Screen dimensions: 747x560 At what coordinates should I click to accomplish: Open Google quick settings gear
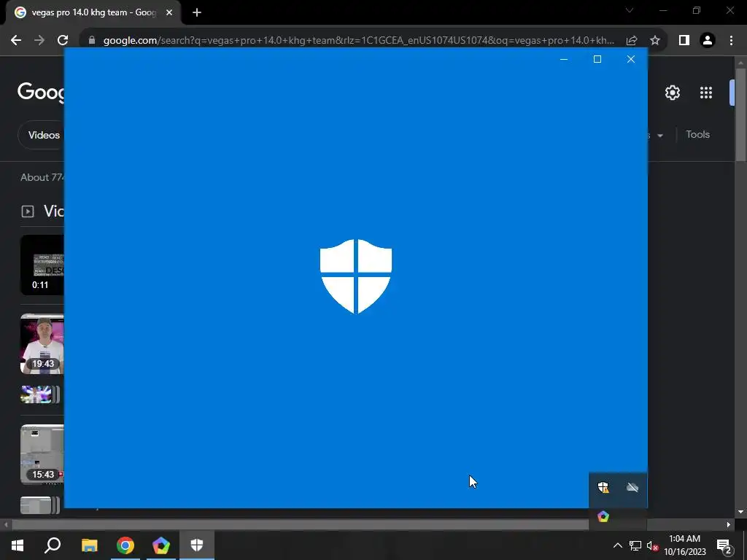point(672,93)
